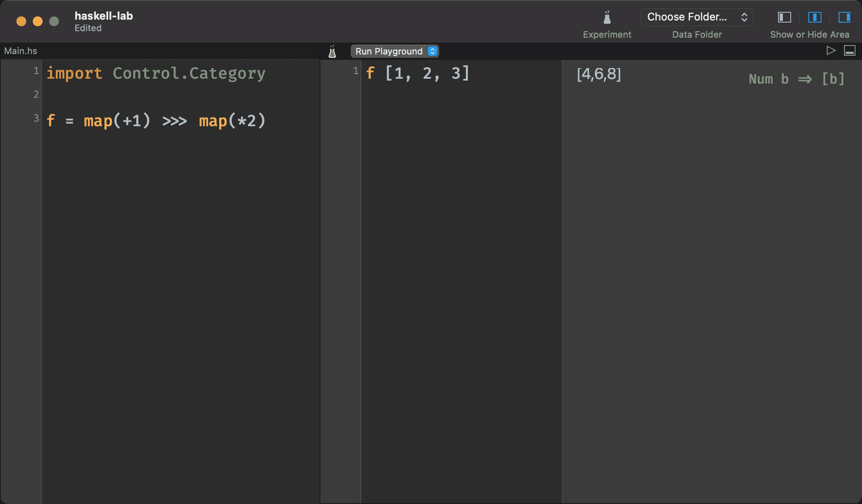The width and height of the screenshot is (862, 504).
Task: Toggle the middle panel layout view
Action: pos(814,16)
